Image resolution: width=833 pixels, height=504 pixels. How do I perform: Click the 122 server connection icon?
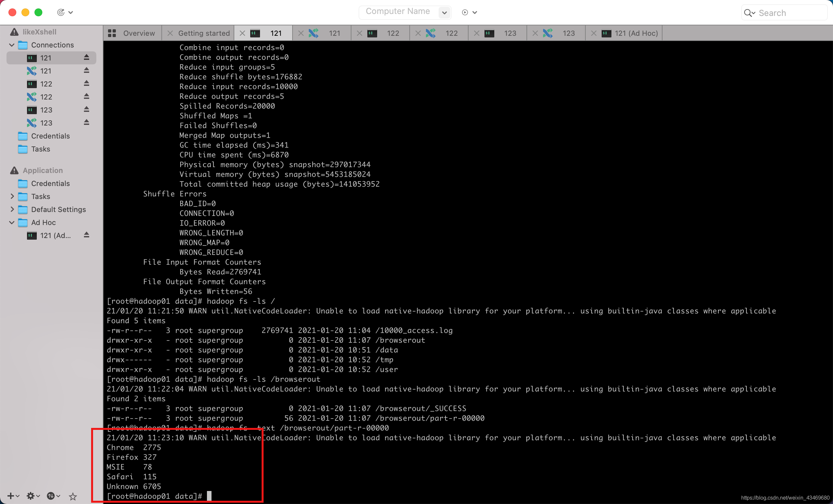32,84
